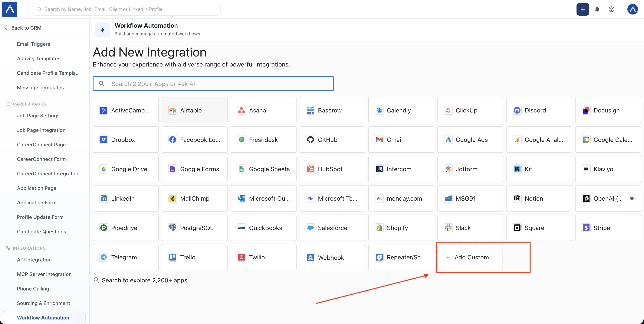The image size is (644, 324).
Task: Choose the Discord integration
Action: point(539,110)
